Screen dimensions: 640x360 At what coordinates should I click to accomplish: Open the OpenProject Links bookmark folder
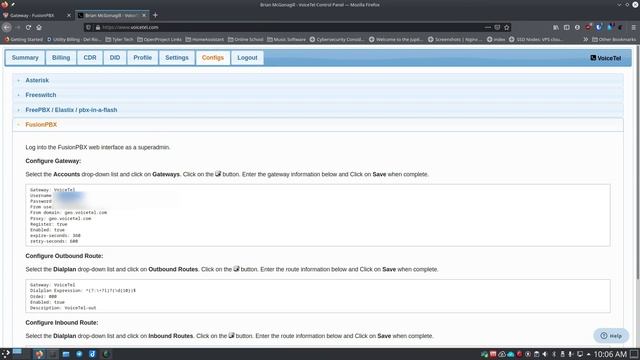(159, 39)
